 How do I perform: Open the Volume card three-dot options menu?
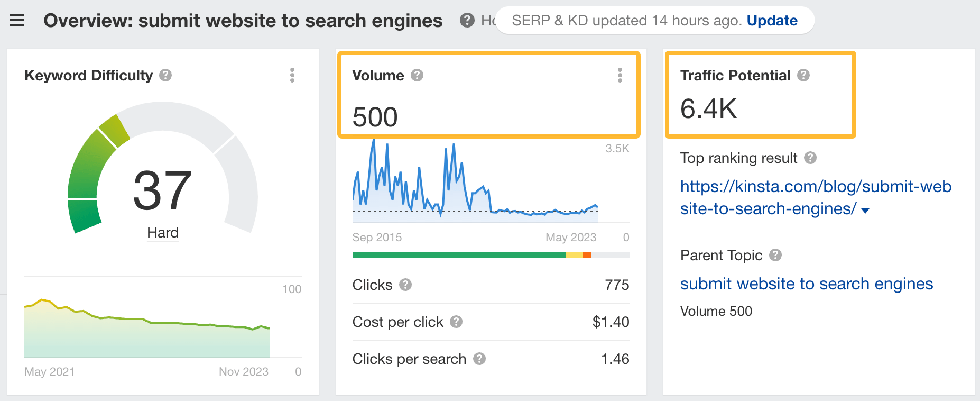(x=620, y=75)
